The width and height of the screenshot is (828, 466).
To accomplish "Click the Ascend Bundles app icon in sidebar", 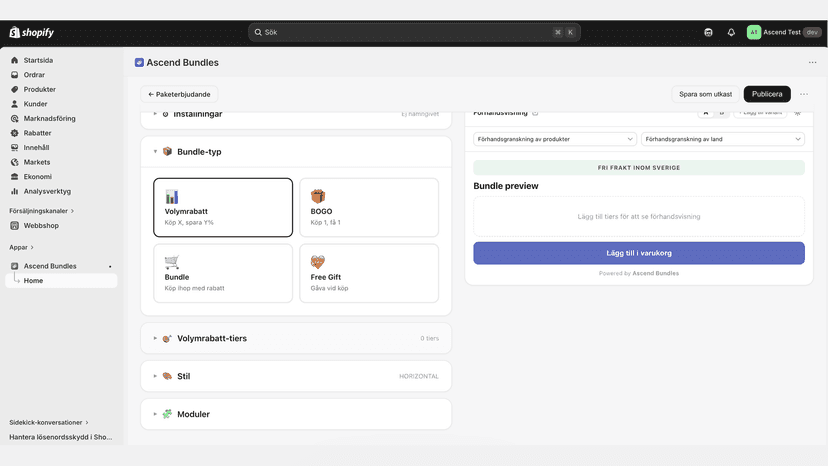I will (14, 266).
